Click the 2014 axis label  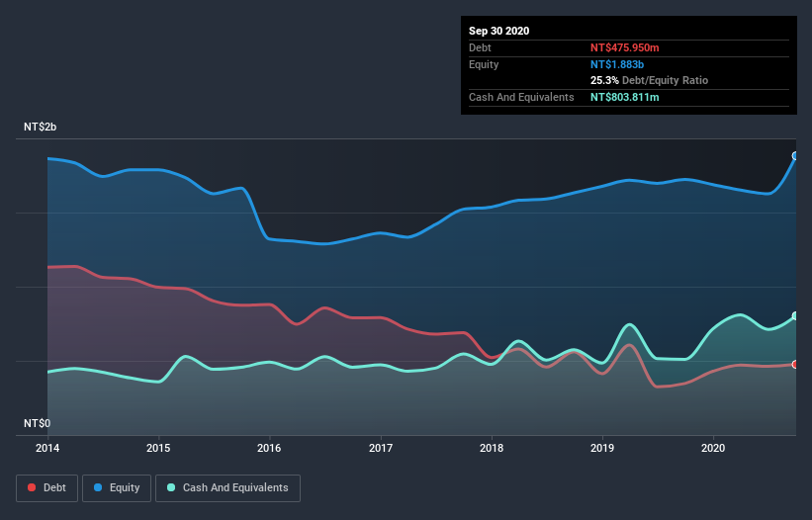[47, 448]
